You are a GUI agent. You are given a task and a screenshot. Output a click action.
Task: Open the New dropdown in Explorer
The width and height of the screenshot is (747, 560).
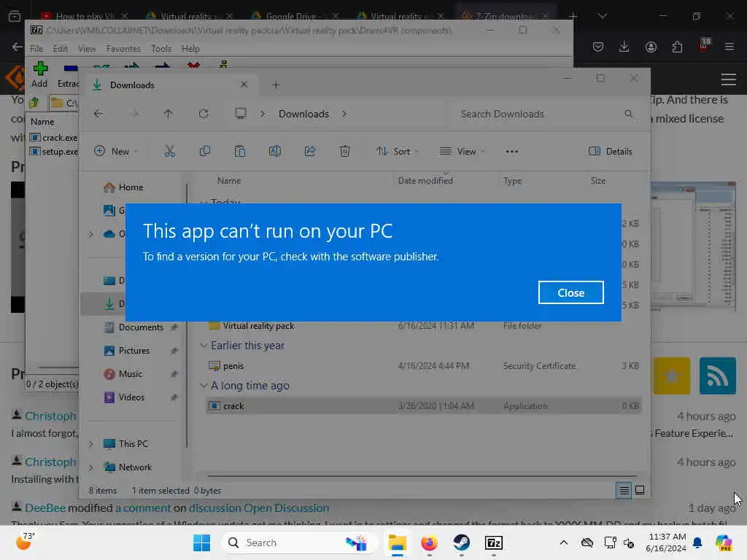coord(116,152)
